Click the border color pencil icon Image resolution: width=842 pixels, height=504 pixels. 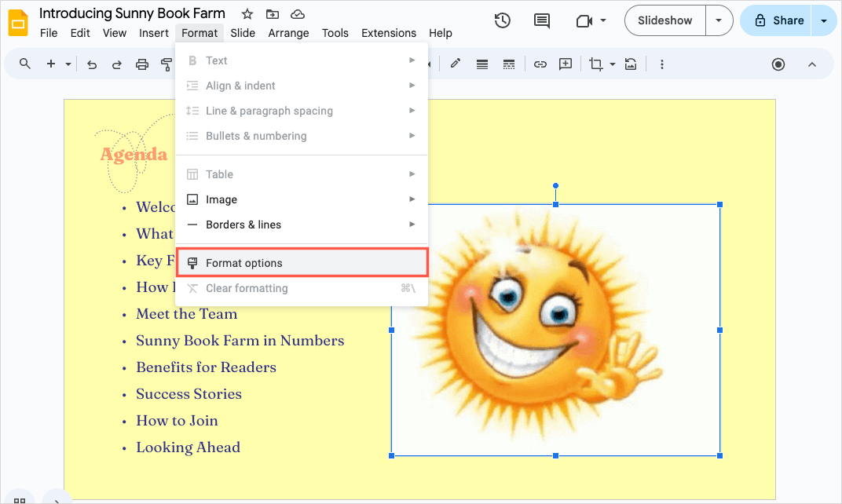click(456, 64)
